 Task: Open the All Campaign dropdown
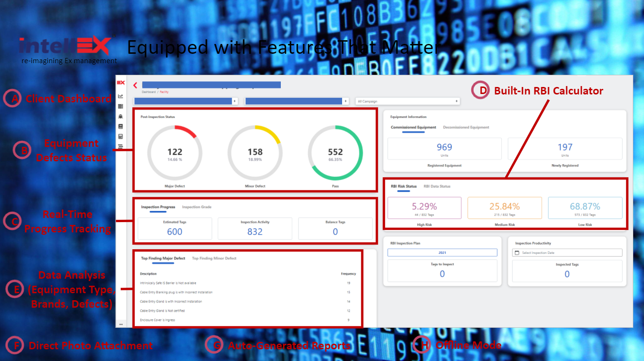[407, 101]
